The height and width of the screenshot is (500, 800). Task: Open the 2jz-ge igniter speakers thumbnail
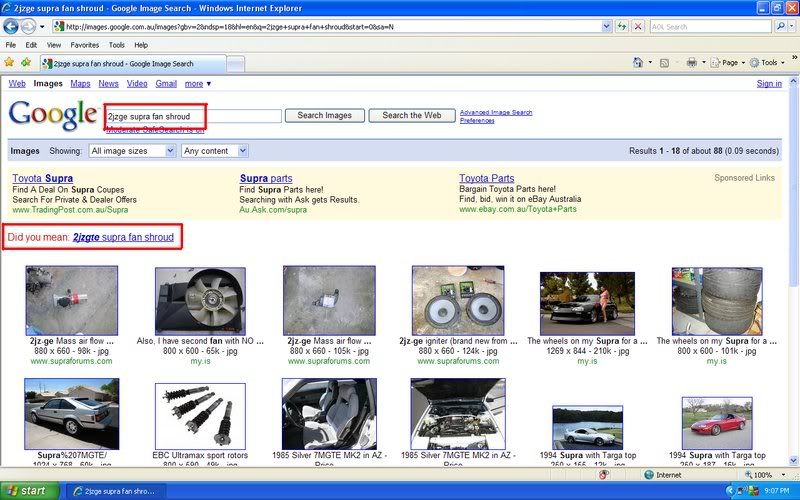tap(458, 301)
